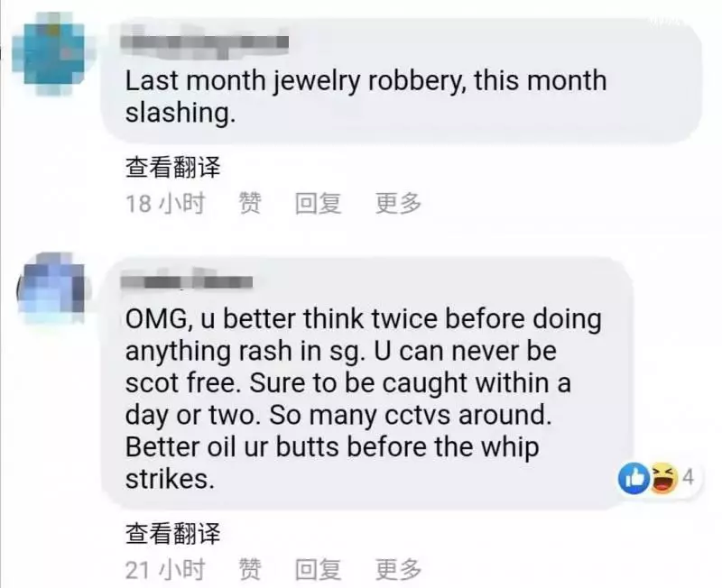Expand 更多 options on the 21 小时 comment
722x588 pixels.
pos(398,569)
